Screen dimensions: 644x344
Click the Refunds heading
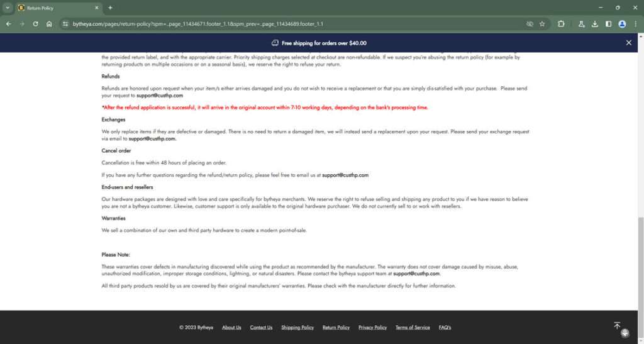click(x=111, y=76)
